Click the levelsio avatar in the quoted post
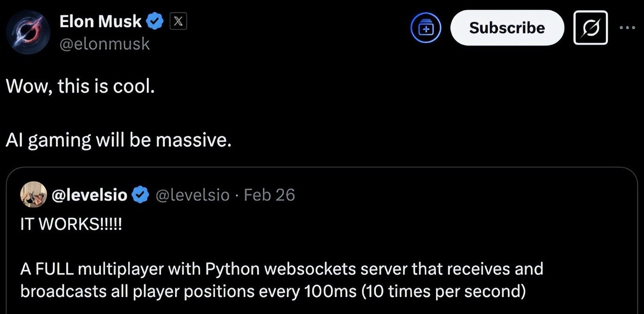644x314 pixels. pyautogui.click(x=33, y=195)
